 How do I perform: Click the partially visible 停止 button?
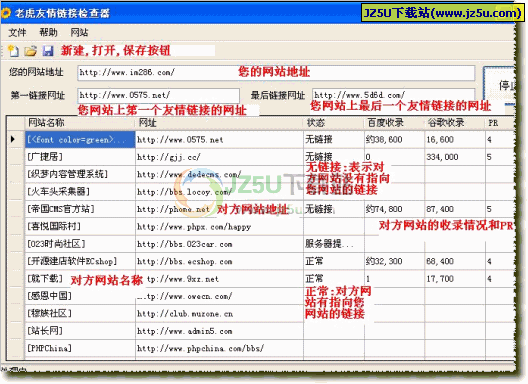click(499, 86)
